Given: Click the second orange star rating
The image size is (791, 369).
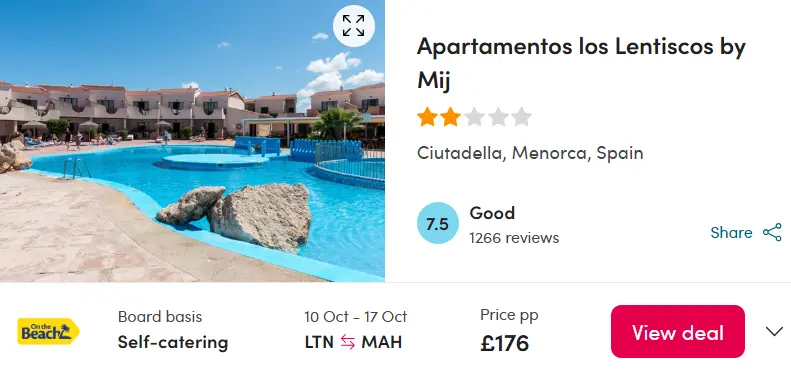Looking at the screenshot, I should (450, 117).
